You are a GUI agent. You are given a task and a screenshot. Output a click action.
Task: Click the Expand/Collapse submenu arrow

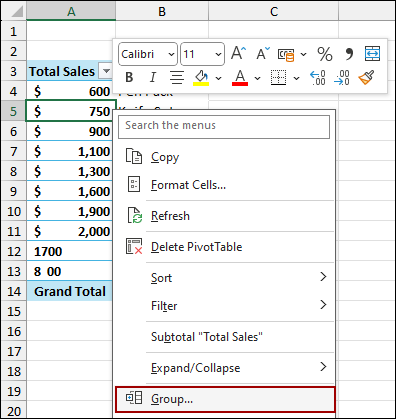[x=323, y=367]
